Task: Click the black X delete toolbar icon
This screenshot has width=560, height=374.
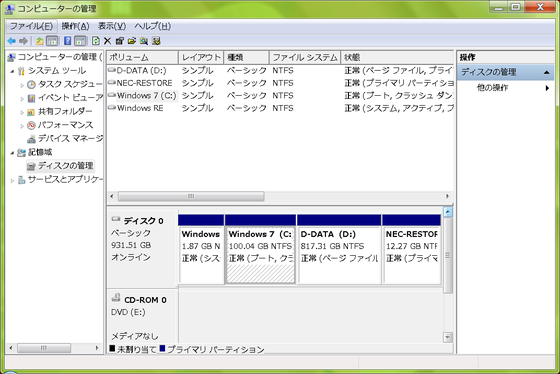Action: pos(107,41)
